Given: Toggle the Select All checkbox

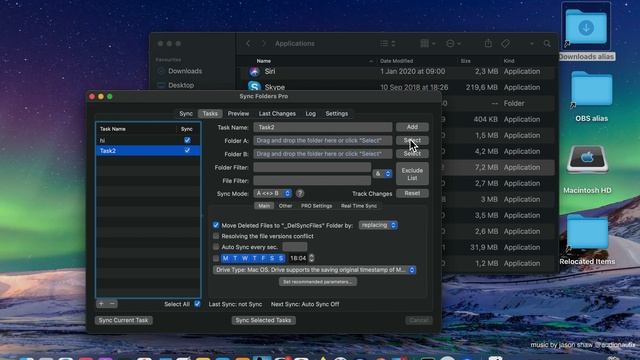Looking at the screenshot, I should pos(197,304).
